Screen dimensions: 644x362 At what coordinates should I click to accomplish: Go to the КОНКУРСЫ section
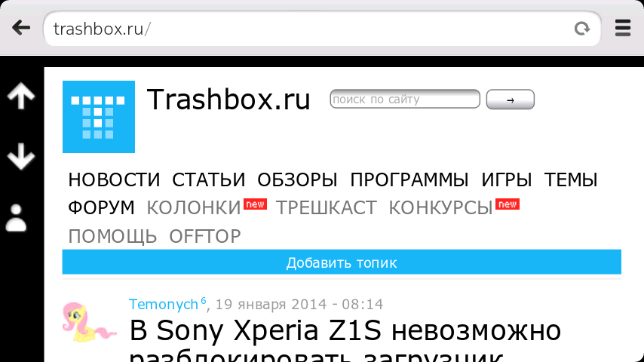(440, 207)
